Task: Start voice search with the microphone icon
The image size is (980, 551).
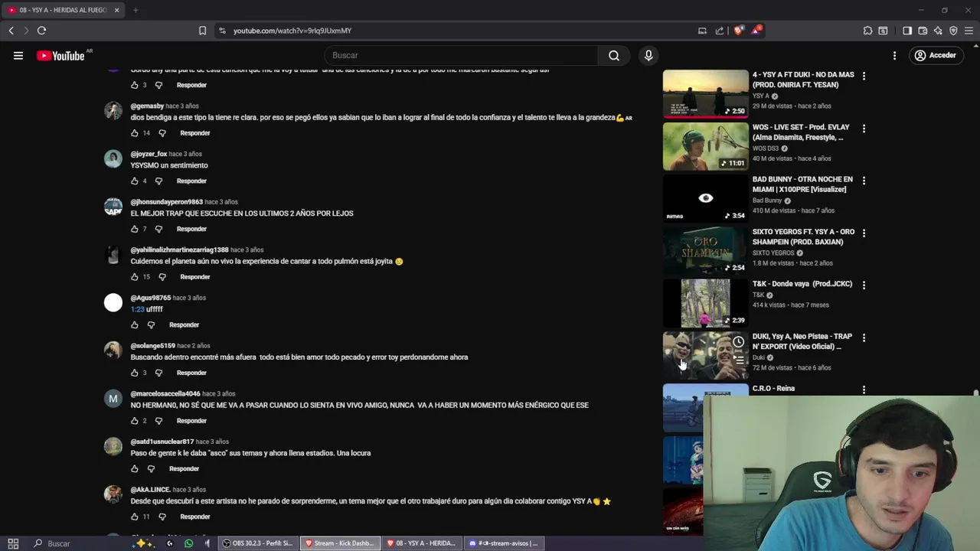Action: tap(648, 55)
